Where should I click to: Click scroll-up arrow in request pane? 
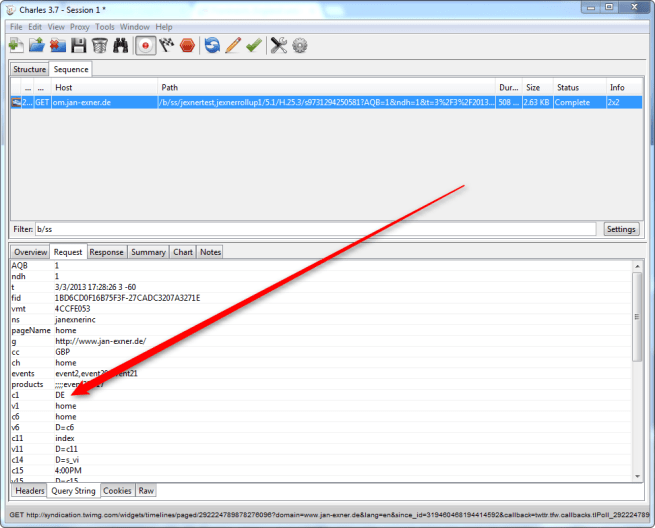click(x=637, y=266)
